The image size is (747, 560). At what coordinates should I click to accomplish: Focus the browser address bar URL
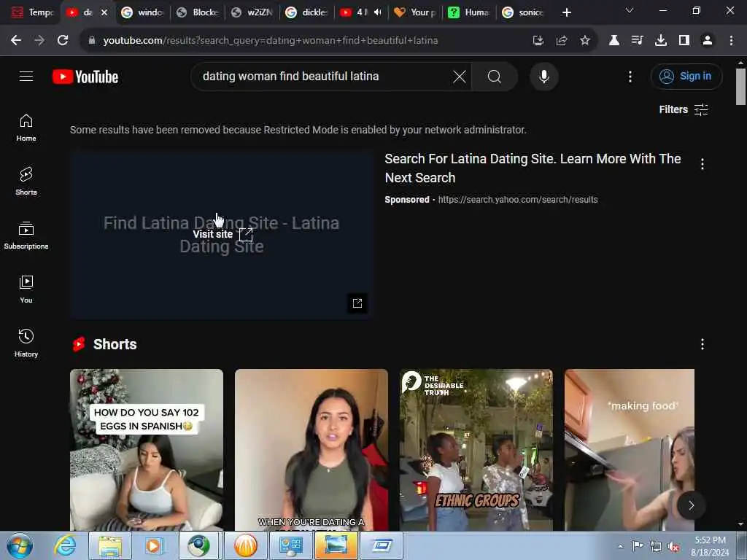pos(270,41)
